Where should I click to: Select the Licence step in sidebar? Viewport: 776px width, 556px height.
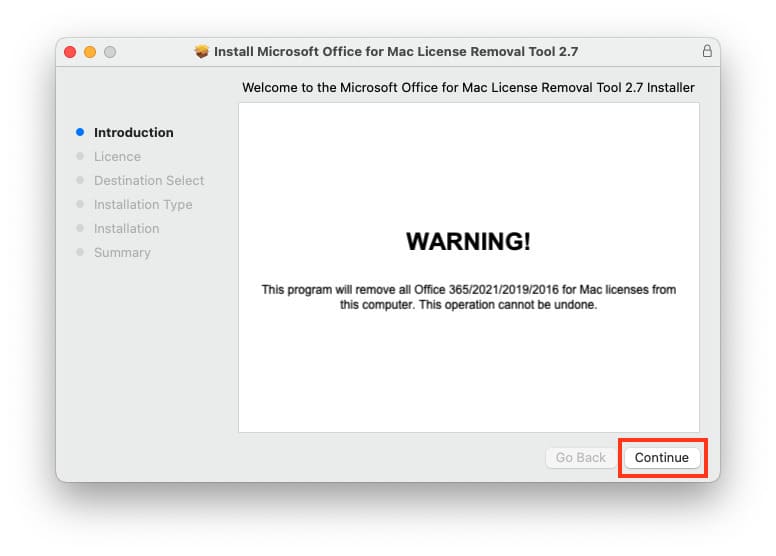[x=117, y=156]
